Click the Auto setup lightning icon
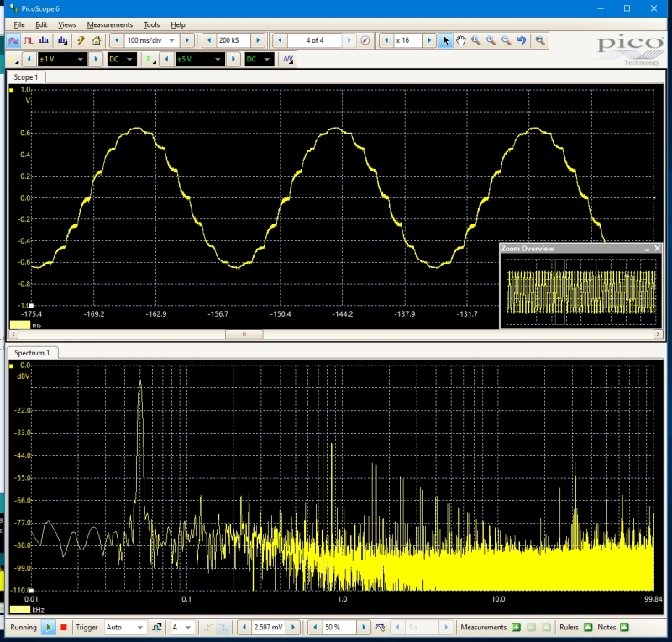Screen dimensions: 672x642 pyautogui.click(x=81, y=40)
